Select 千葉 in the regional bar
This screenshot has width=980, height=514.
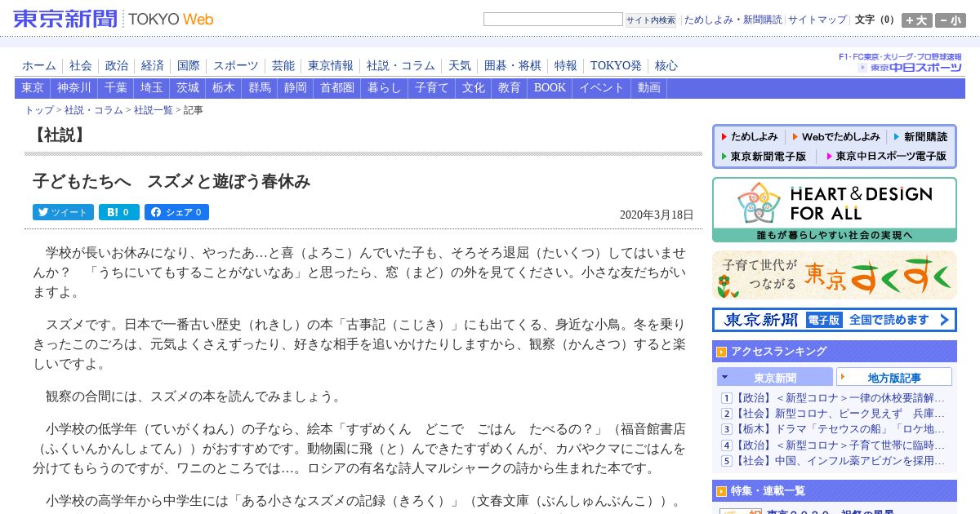116,88
